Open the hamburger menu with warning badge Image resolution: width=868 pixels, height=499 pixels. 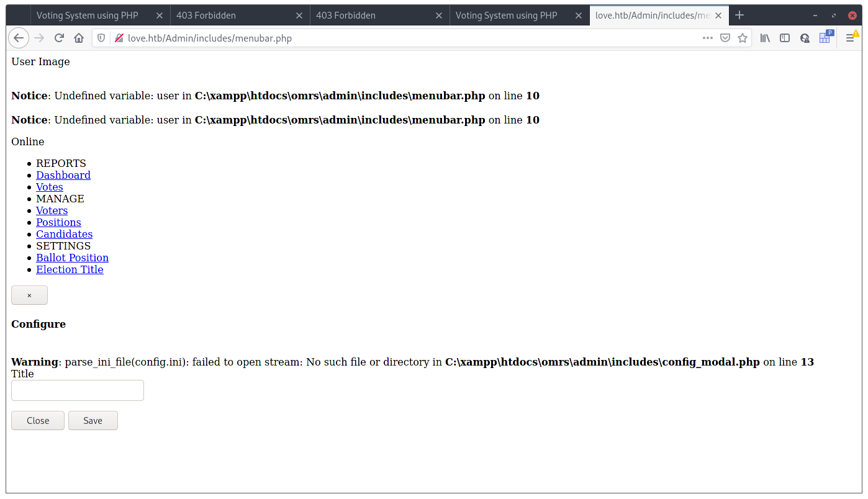point(851,38)
